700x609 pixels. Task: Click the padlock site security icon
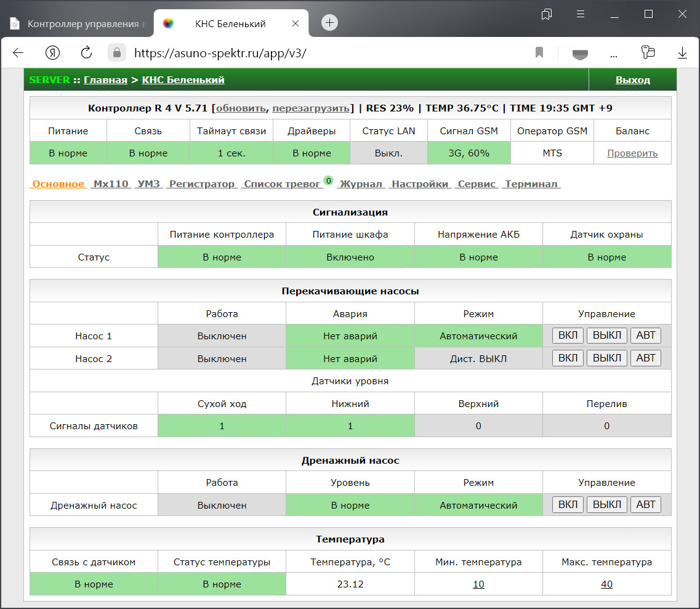pos(116,53)
